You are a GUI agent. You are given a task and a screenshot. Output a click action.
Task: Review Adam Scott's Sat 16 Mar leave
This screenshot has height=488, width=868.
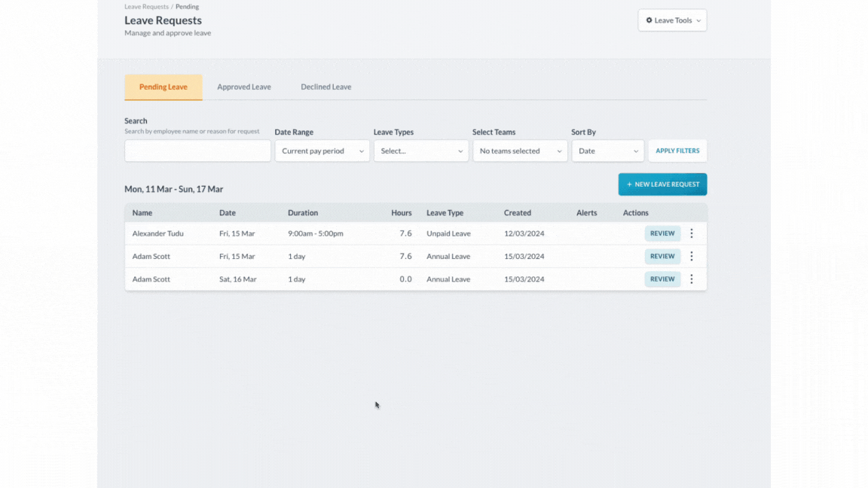662,279
